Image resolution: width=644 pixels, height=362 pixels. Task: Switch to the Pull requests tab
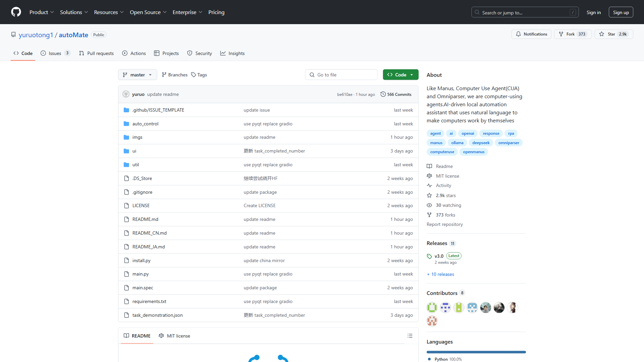pos(97,53)
